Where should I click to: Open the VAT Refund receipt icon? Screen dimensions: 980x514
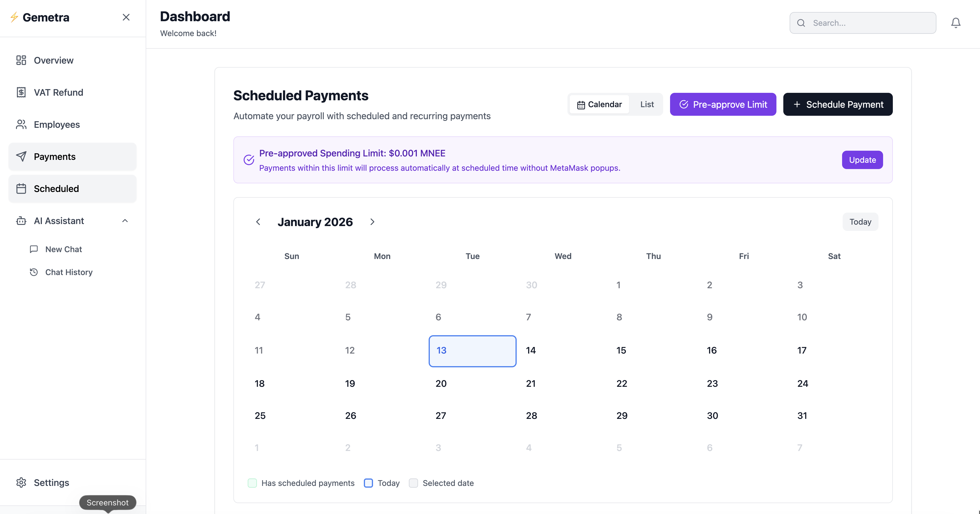[21, 92]
